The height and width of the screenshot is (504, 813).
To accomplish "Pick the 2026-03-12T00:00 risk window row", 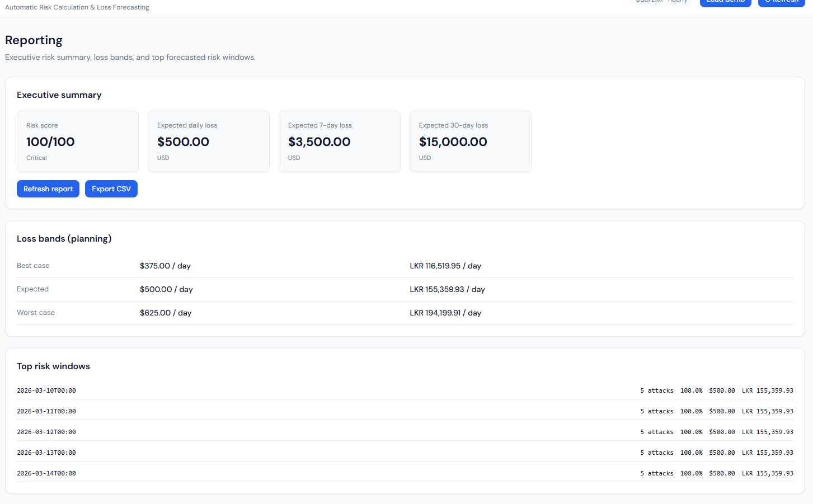I will click(46, 432).
